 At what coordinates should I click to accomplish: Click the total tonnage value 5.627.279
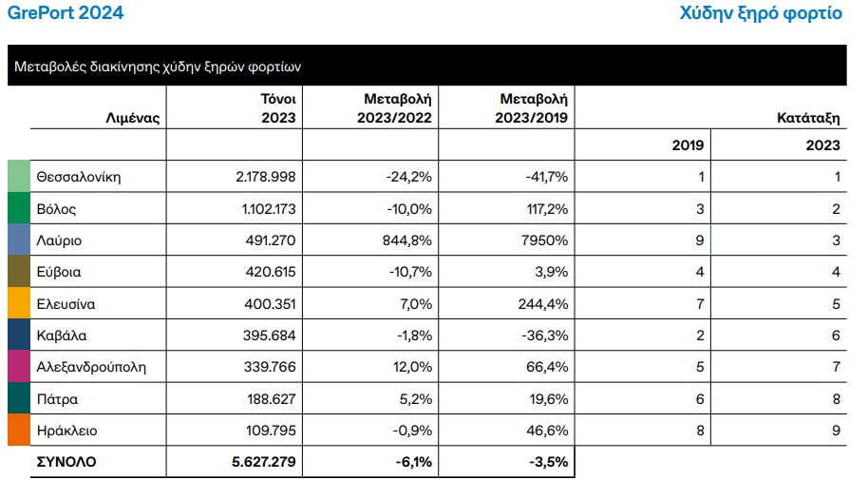263,462
